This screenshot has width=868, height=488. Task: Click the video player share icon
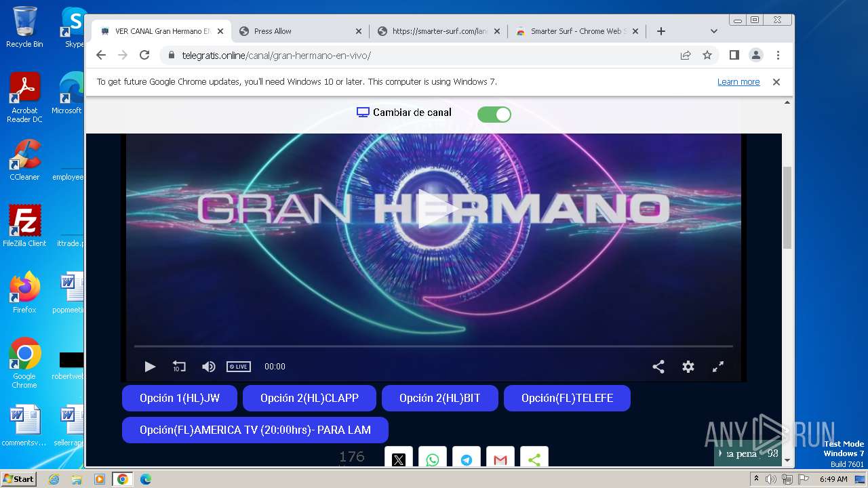click(658, 367)
